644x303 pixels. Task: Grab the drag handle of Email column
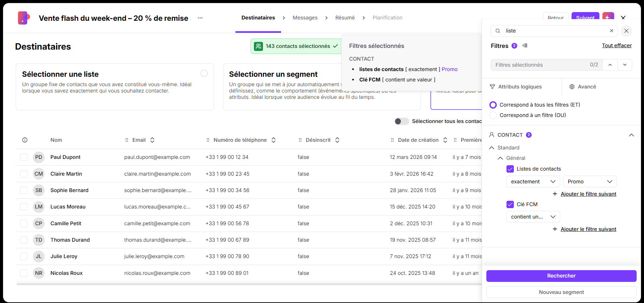point(127,140)
